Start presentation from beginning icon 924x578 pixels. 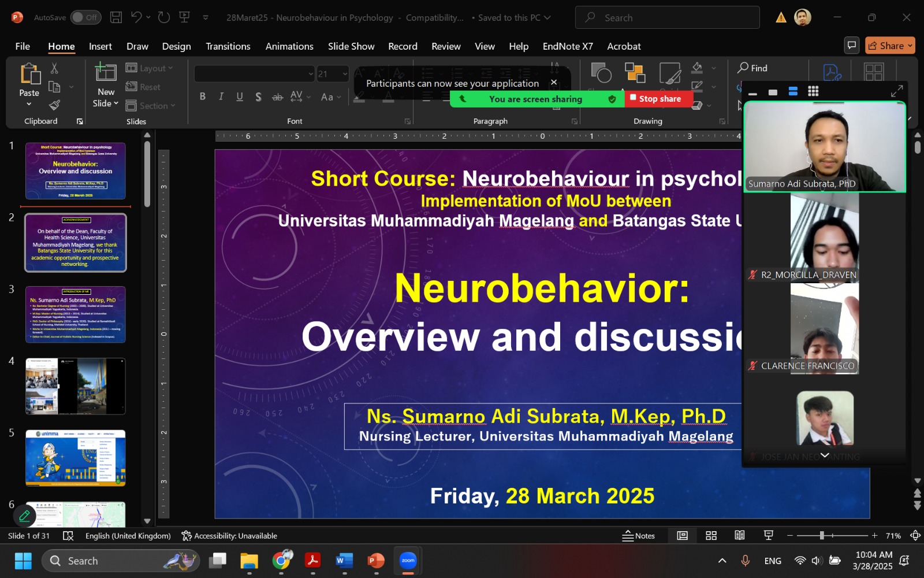click(185, 17)
